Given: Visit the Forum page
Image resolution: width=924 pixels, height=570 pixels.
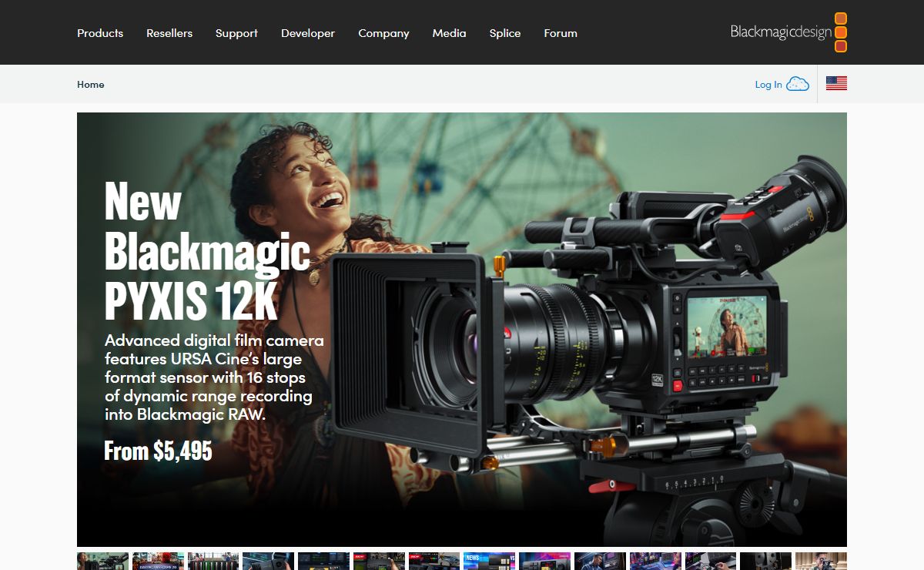Looking at the screenshot, I should pos(561,33).
